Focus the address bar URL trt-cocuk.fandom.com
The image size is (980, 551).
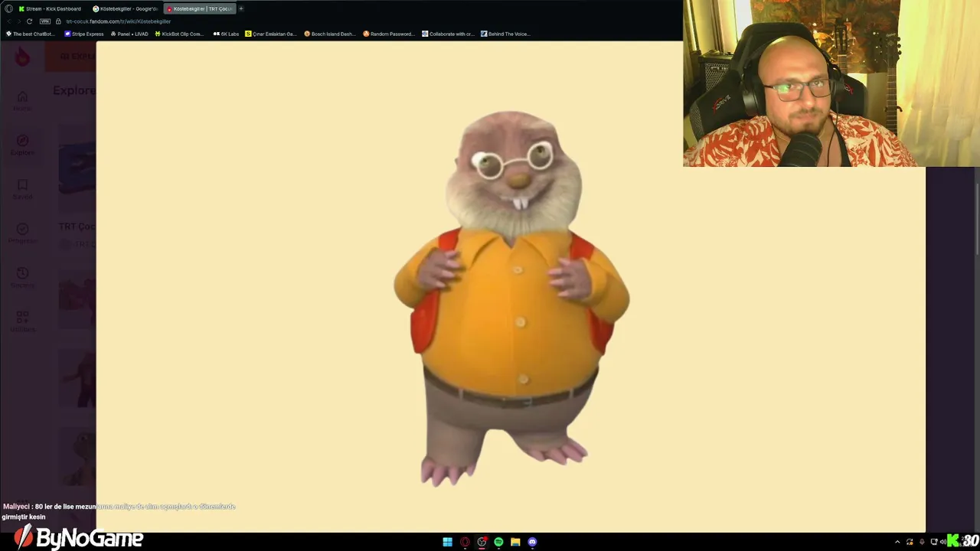point(118,21)
